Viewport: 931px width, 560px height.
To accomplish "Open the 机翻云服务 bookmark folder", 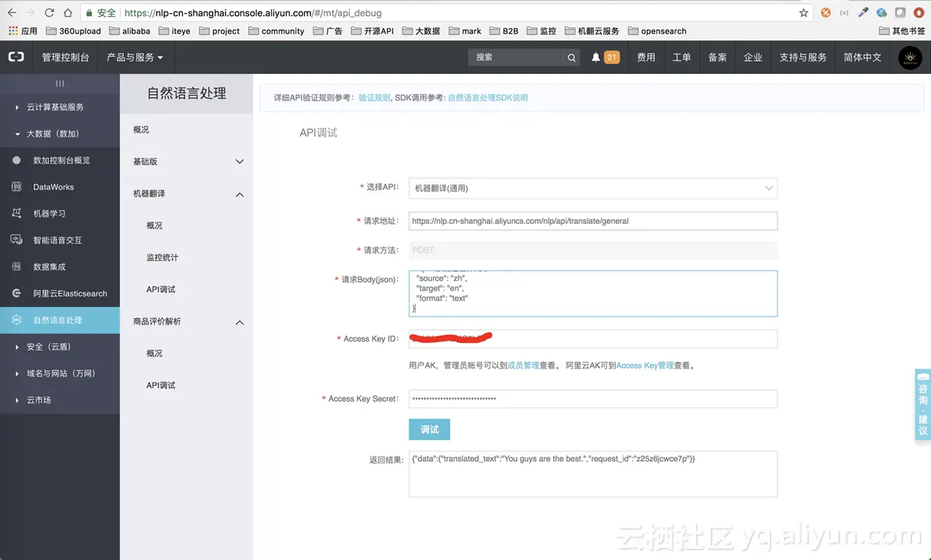I will point(592,31).
